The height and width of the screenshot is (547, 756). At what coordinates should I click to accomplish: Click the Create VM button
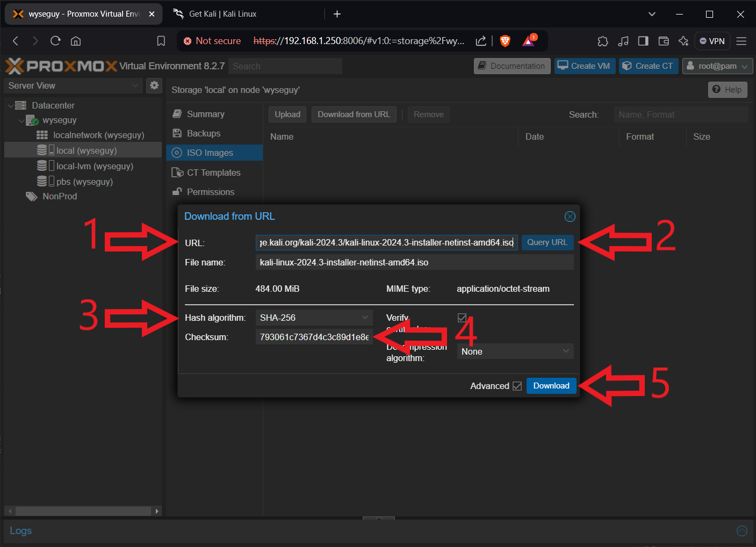(x=585, y=66)
